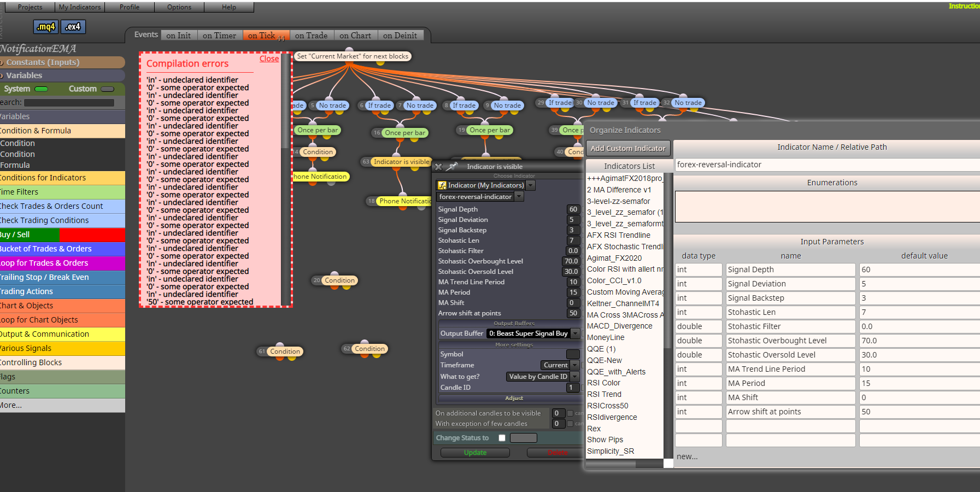Check the Change Status to checkbox

coord(502,438)
